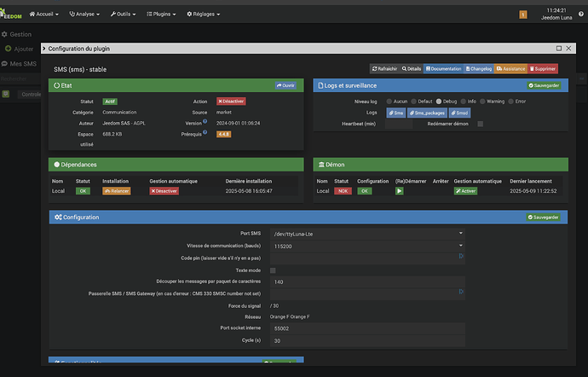Open the Réglages menu

(x=204, y=14)
